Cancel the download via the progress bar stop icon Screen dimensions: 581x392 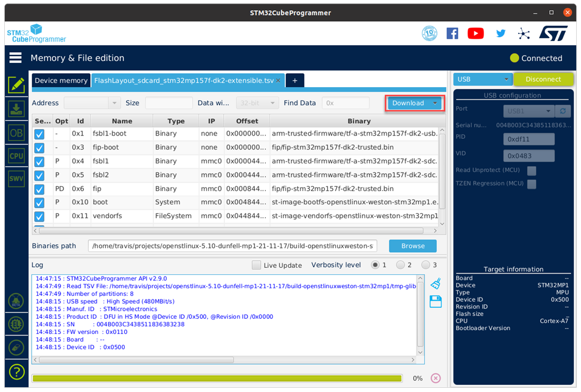(435, 378)
